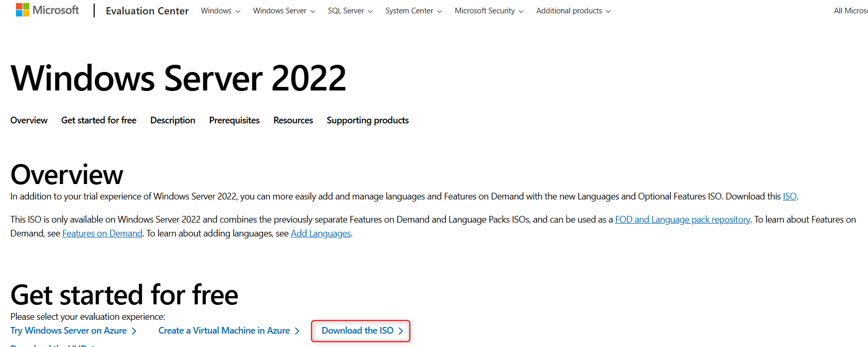The height and width of the screenshot is (347, 868).
Task: Click the Windows Server 2022 page title
Action: (x=179, y=78)
